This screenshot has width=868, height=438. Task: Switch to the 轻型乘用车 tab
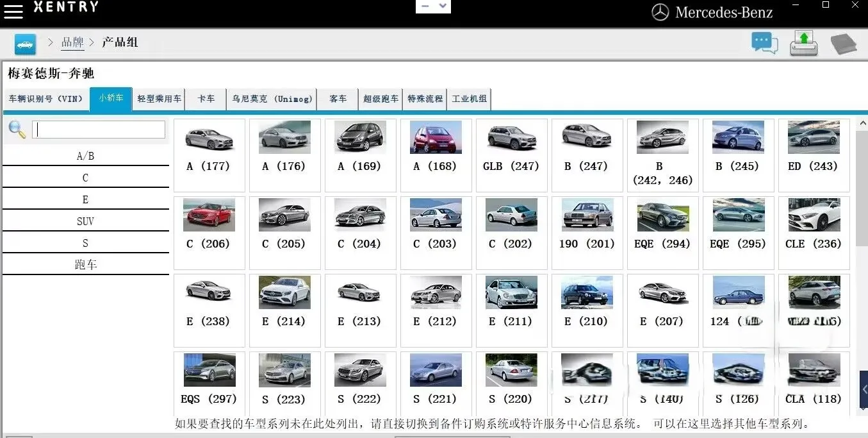coord(159,99)
